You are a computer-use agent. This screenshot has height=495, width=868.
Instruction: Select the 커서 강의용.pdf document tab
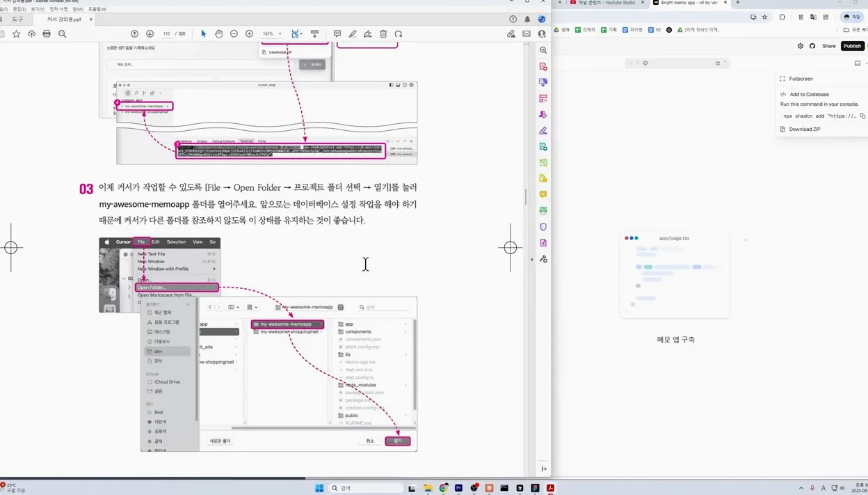[64, 19]
